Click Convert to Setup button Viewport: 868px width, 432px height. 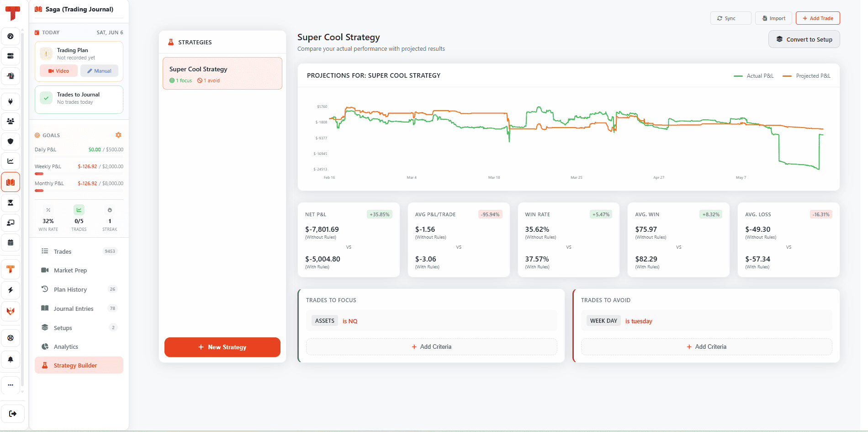tap(804, 39)
